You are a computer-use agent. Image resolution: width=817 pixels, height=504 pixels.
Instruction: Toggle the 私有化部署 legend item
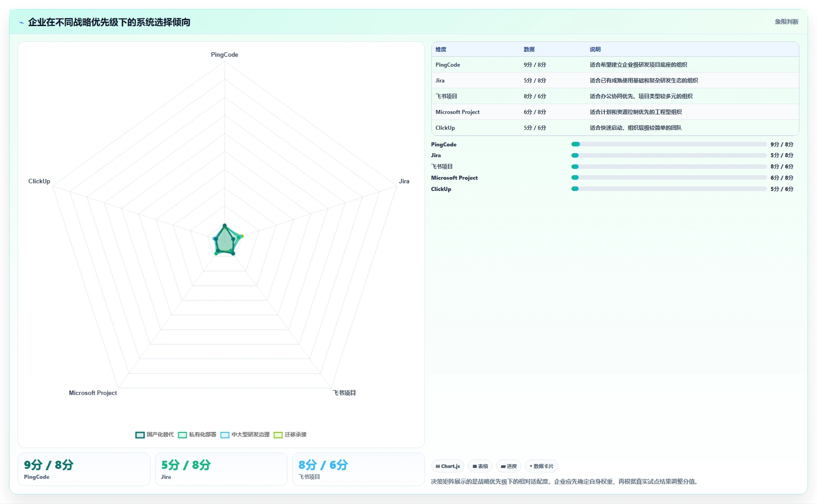pos(197,435)
